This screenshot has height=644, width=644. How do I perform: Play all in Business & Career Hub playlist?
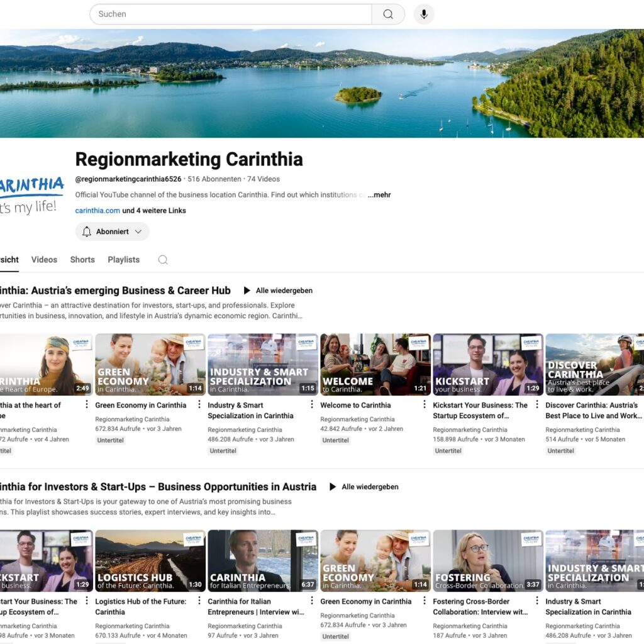click(278, 291)
